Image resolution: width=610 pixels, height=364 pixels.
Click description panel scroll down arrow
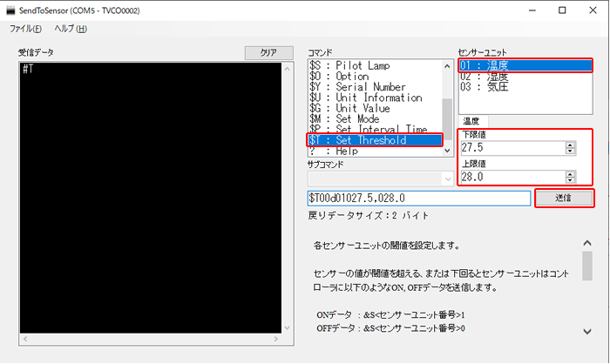[587, 332]
